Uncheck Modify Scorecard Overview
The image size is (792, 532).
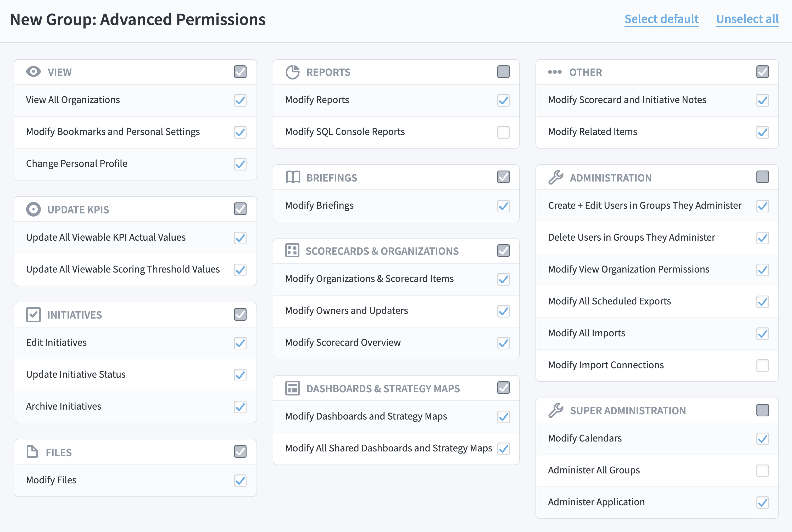pyautogui.click(x=504, y=343)
